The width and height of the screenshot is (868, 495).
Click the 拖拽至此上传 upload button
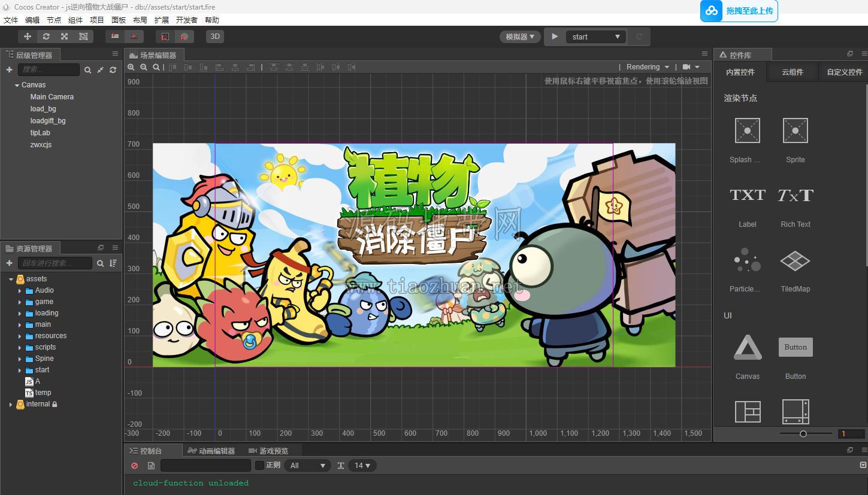click(x=739, y=11)
